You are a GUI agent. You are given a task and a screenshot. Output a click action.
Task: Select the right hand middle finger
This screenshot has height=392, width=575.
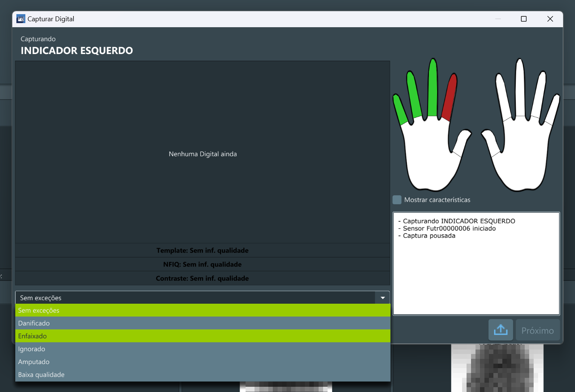[520, 88]
